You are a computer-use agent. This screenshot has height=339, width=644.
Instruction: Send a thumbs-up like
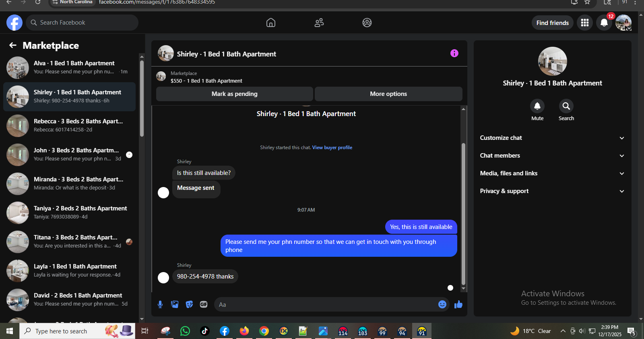coord(458,304)
